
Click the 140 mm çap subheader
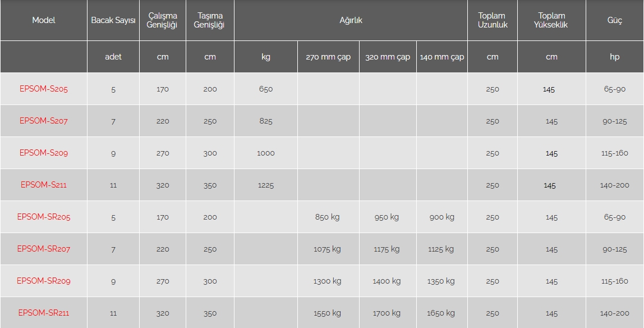[441, 57]
